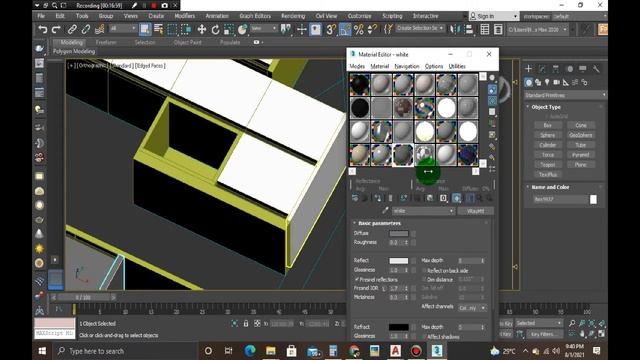Activate the Select and Move tool
The height and width of the screenshot is (360, 640).
[x=202, y=29]
